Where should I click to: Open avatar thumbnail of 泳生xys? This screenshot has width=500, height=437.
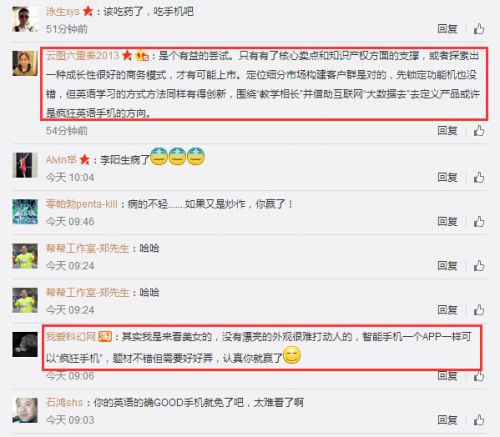25,19
